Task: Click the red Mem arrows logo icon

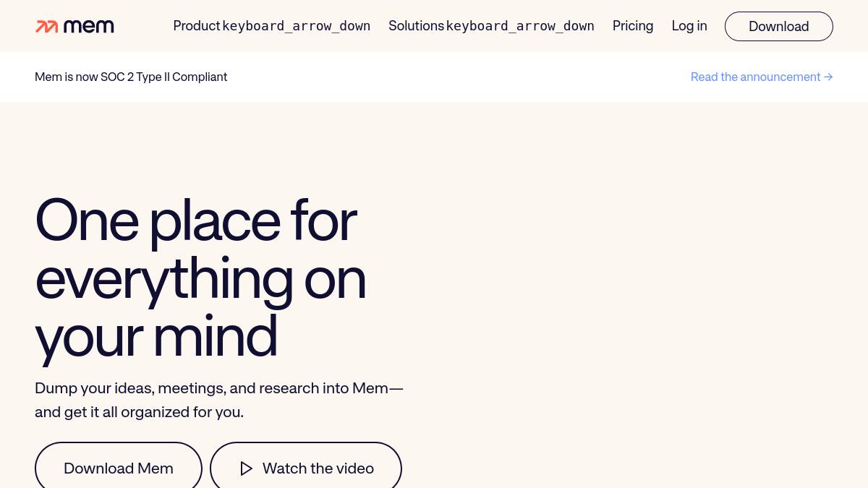Action: coord(47,27)
